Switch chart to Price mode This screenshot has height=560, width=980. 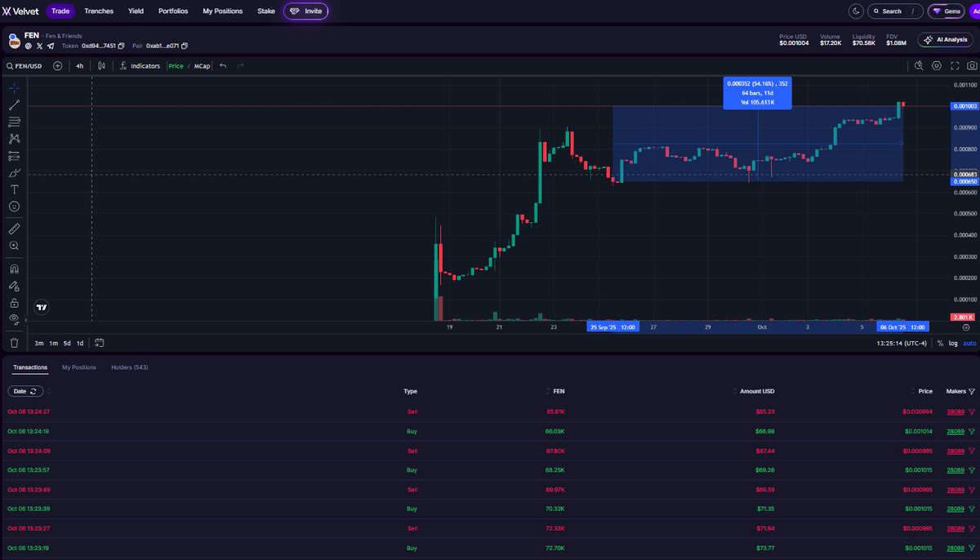(x=176, y=66)
